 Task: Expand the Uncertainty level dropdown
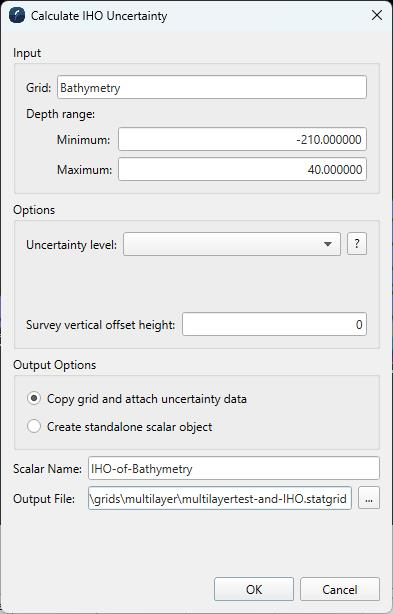232,244
